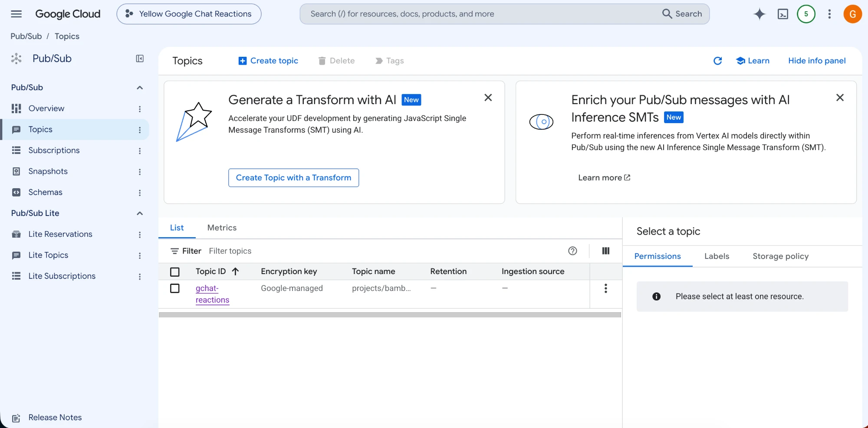The height and width of the screenshot is (428, 868).
Task: Collapse the Pub/Sub side navigation panel
Action: (x=140, y=59)
